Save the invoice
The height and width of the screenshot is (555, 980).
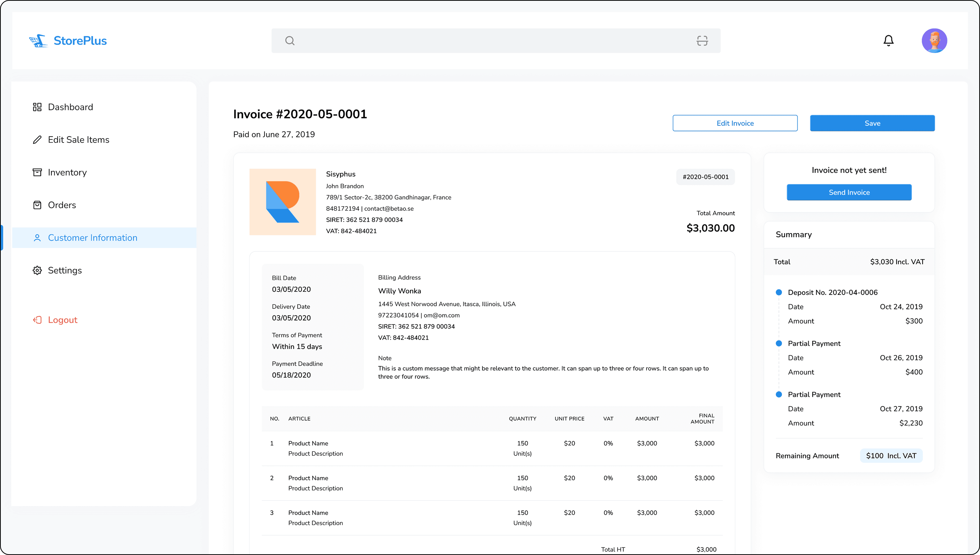(x=872, y=123)
